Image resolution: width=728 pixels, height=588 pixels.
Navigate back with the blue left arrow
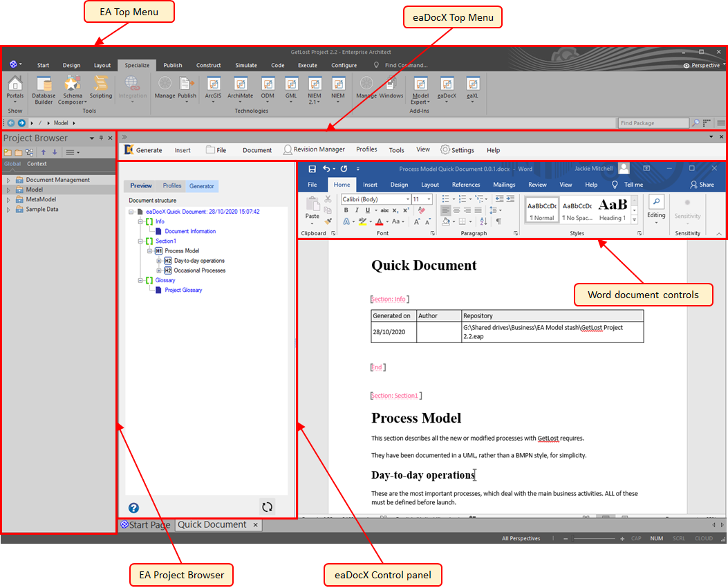tap(11, 123)
